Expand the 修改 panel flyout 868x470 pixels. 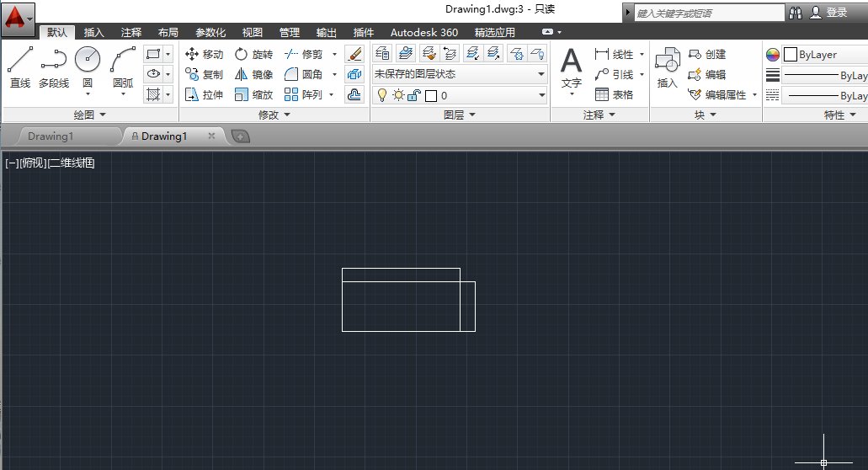(274, 114)
